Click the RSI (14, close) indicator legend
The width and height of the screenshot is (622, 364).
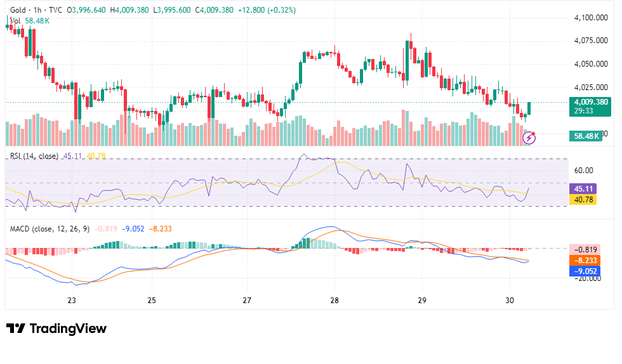(x=34, y=156)
